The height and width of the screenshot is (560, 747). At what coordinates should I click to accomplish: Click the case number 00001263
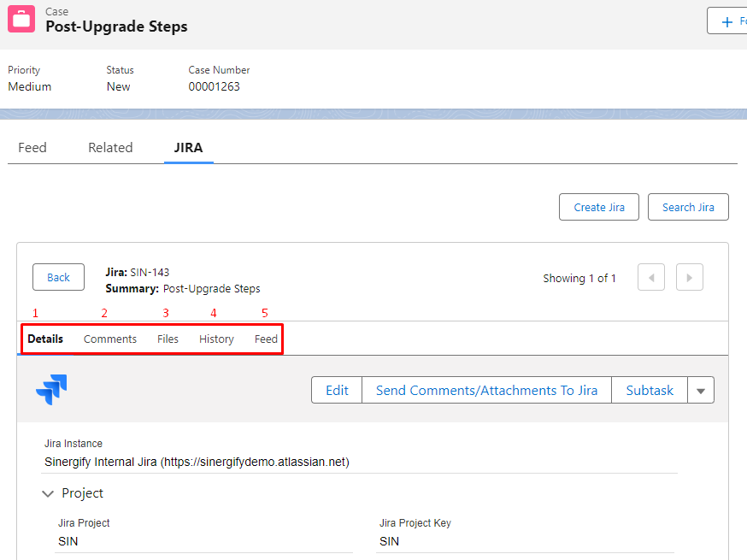pos(214,86)
